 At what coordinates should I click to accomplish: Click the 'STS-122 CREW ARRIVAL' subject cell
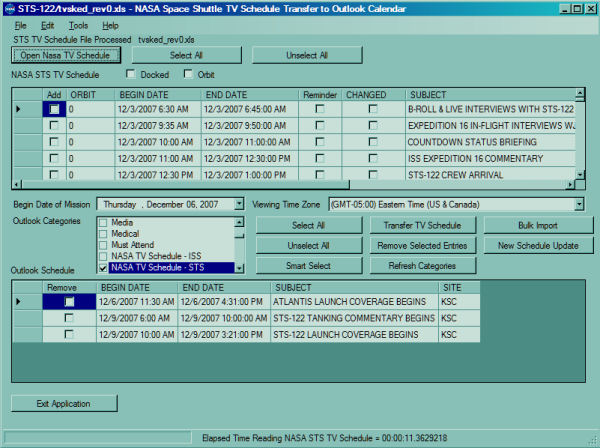coord(491,175)
